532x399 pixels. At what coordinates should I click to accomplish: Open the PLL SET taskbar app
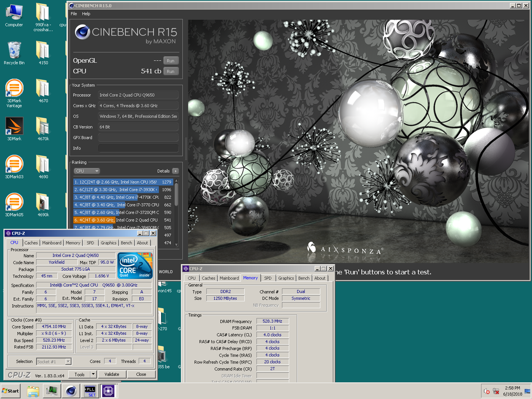pos(90,391)
